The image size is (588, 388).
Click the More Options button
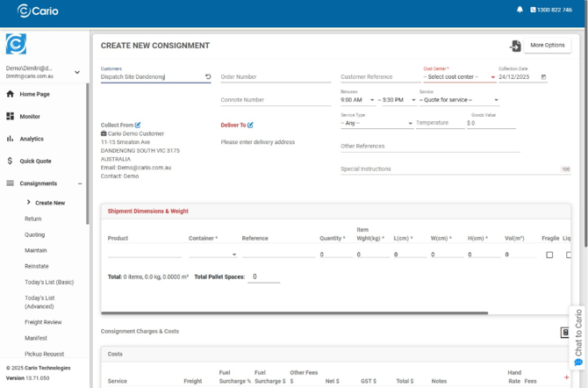[x=548, y=46]
